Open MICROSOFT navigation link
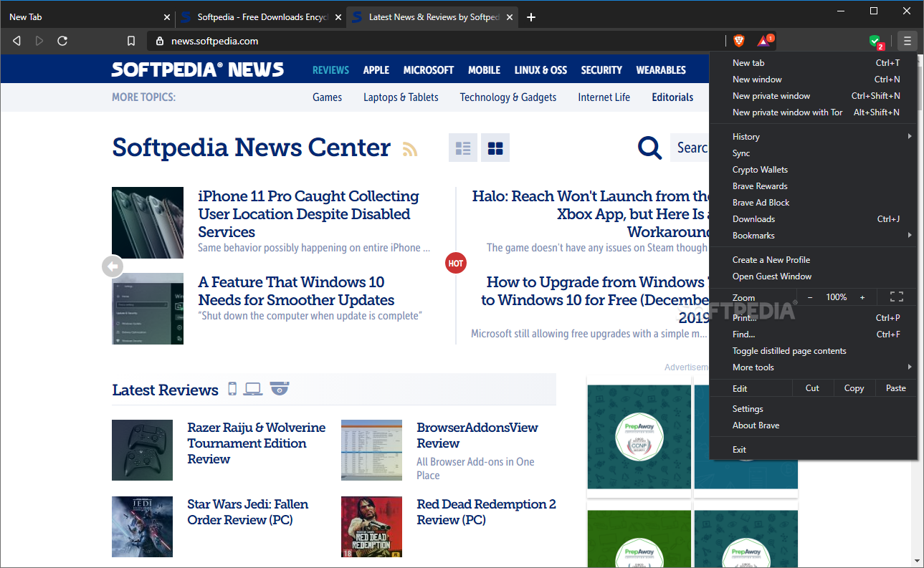The image size is (924, 568). [x=429, y=69]
